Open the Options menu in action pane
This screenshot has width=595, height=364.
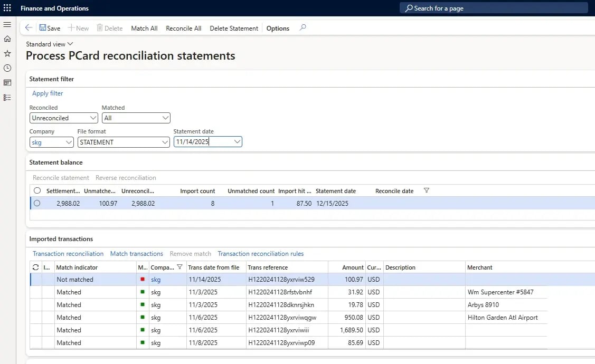click(278, 28)
